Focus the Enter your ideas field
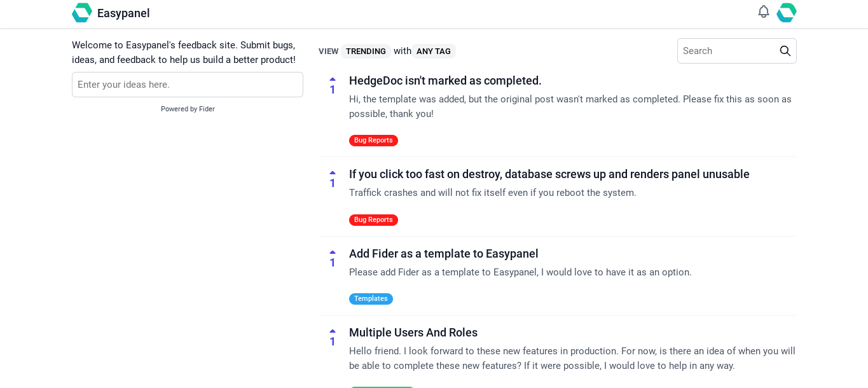Image resolution: width=868 pixels, height=388 pixels. pos(188,85)
